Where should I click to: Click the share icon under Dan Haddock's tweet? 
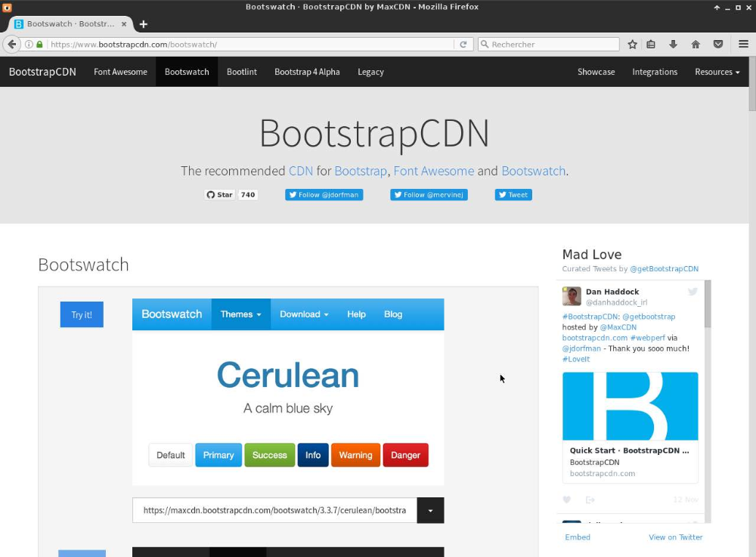[x=590, y=500]
